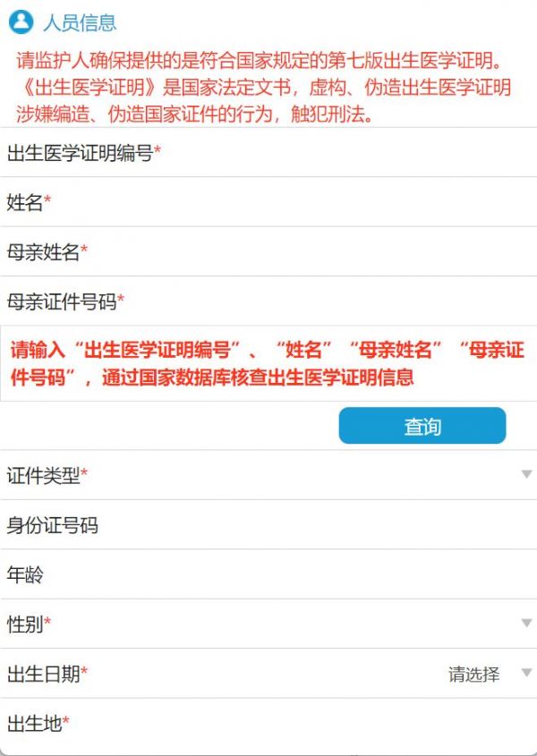Viewport: 537px width, 756px height.
Task: Click the person avatar icon beside 人员信息
Action: point(21,22)
